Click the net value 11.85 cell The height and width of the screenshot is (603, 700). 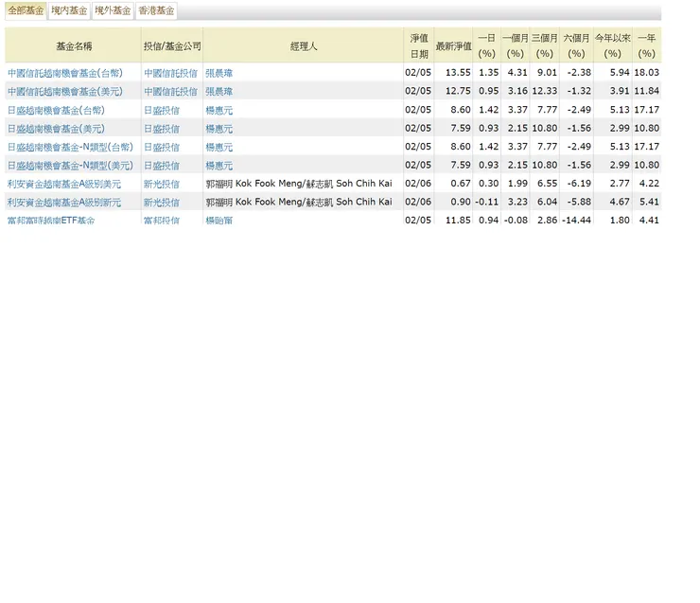click(x=458, y=220)
